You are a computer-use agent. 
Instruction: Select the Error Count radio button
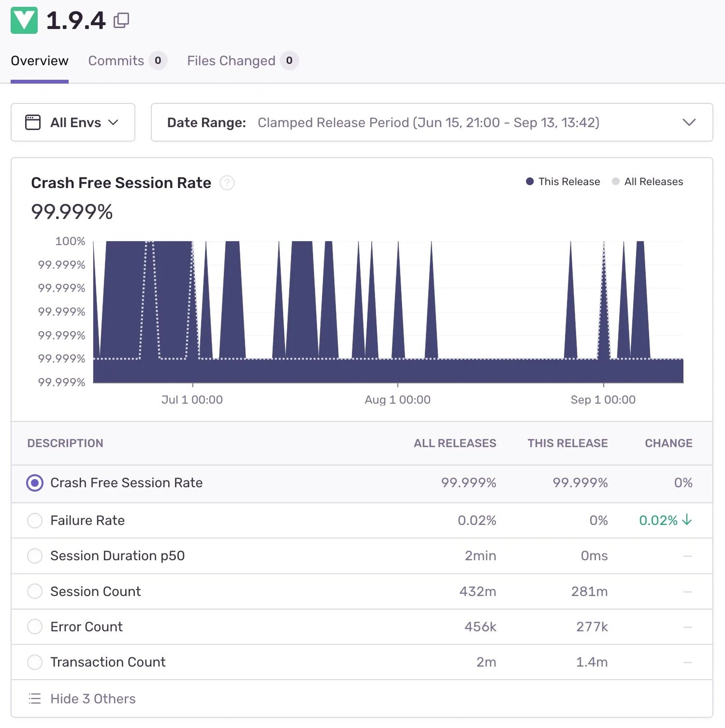click(34, 626)
